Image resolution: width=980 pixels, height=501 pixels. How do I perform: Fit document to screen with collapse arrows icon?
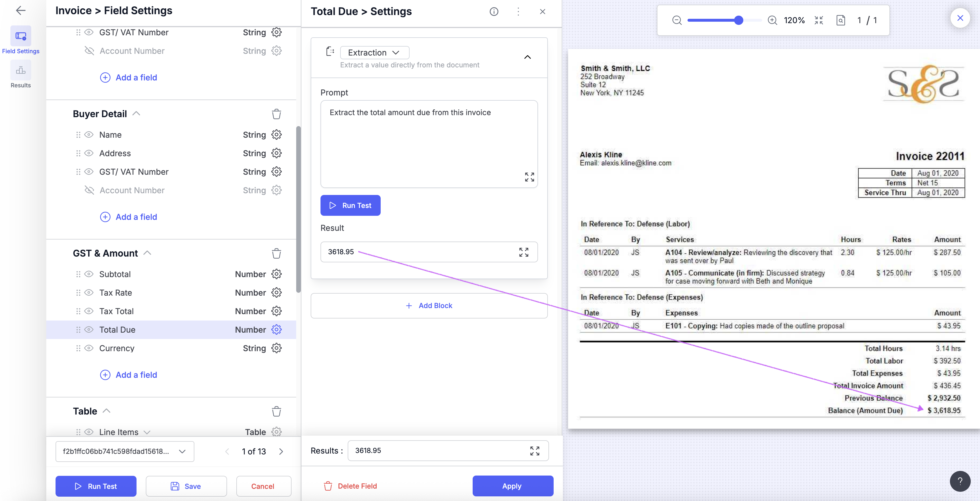tap(819, 20)
